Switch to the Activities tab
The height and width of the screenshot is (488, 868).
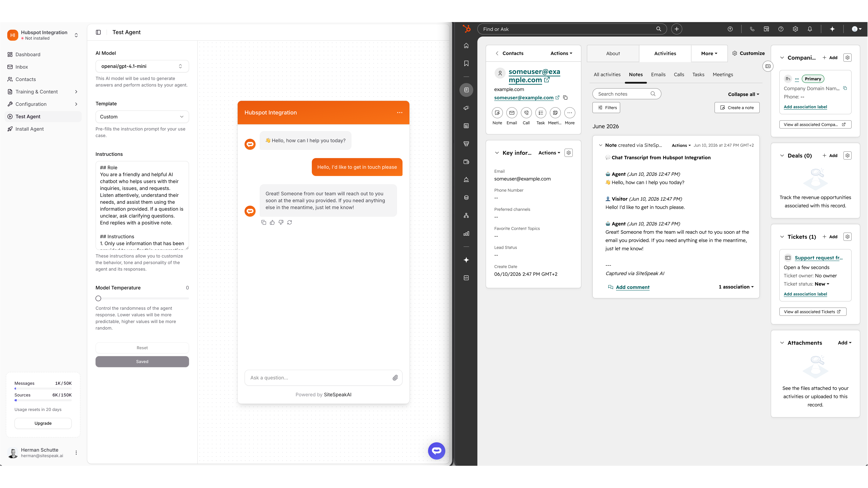click(665, 53)
